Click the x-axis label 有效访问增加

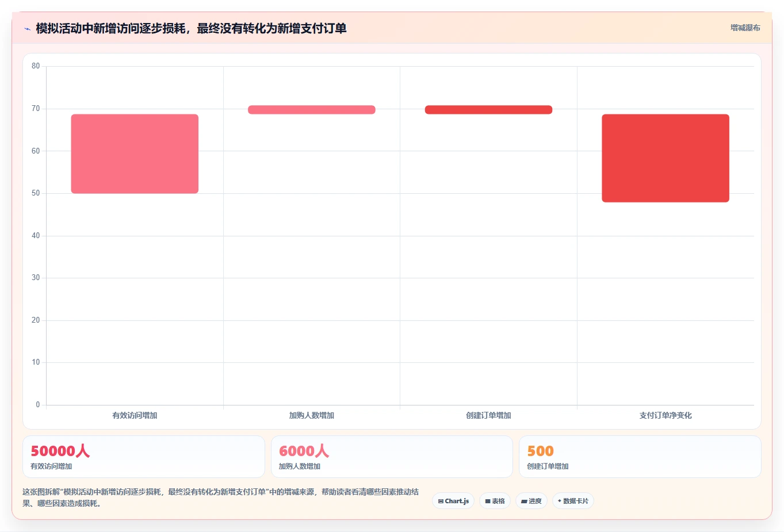135,415
